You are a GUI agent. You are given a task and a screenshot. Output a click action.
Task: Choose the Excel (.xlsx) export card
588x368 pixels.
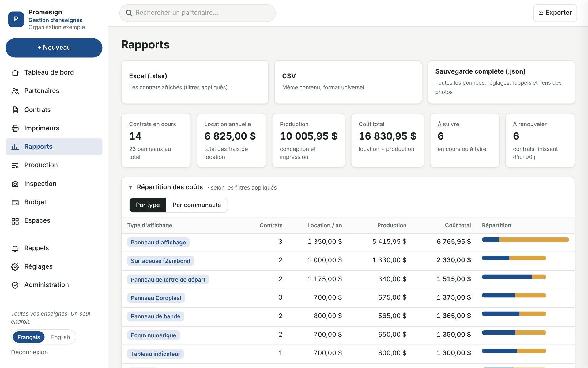click(x=195, y=82)
